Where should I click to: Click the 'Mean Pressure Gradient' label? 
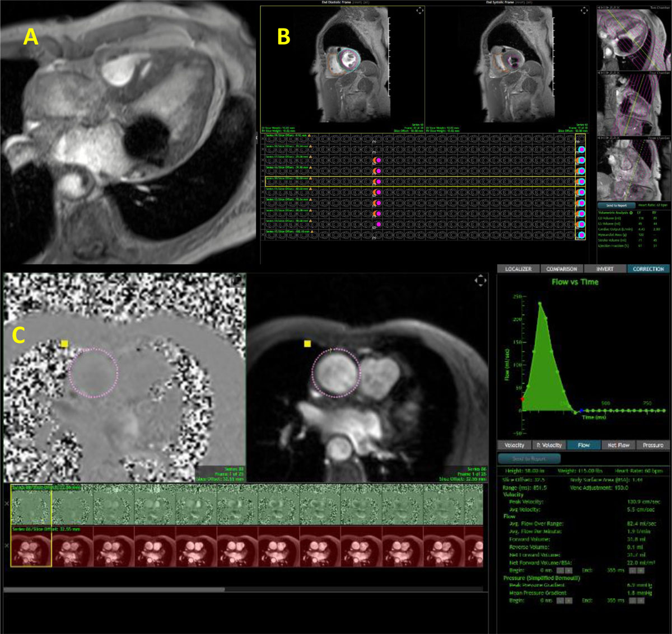538,593
